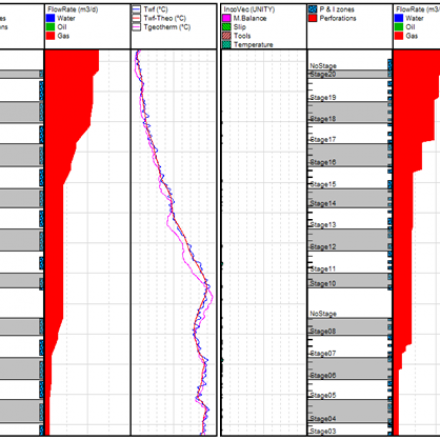440x440 pixels.
Task: Click the green hatched Slip legend swatch
Action: click(227, 27)
